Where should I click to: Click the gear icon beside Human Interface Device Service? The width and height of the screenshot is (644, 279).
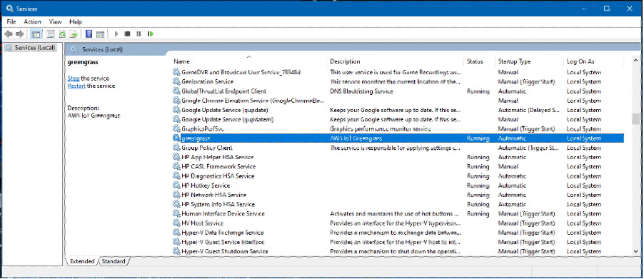176,214
